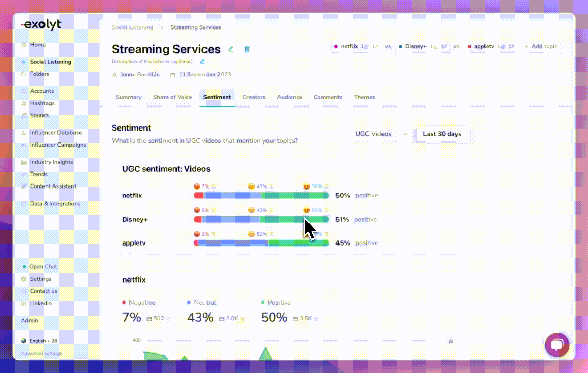Click Disney+ blue neutral bar segment
The image size is (588, 373).
coord(230,219)
